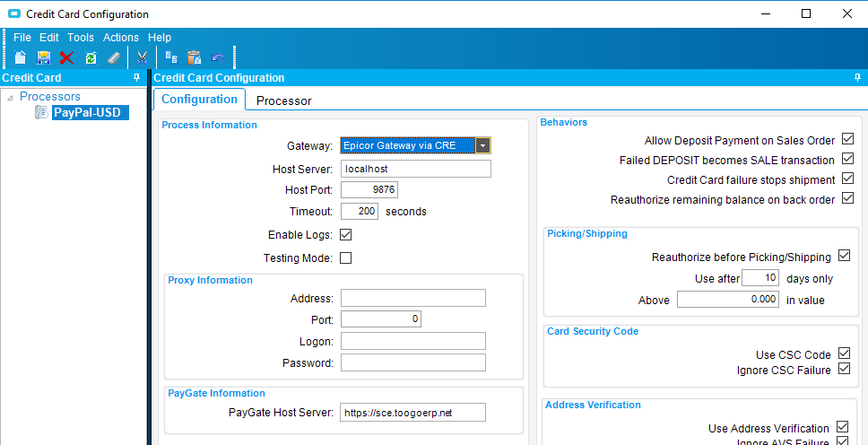Open the Tools menu
The height and width of the screenshot is (445, 868).
(81, 38)
